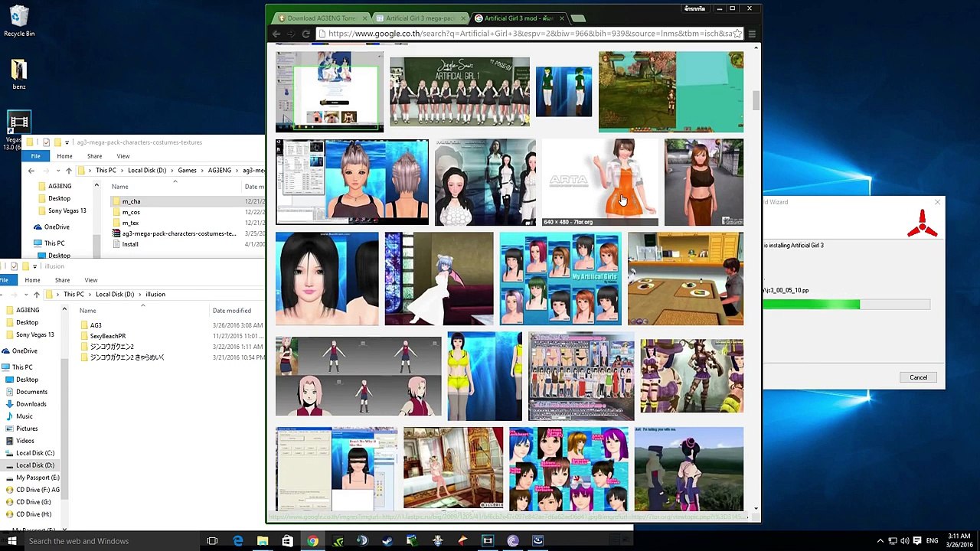Select the m_cos folder
Viewport: 980px width, 551px height.
[131, 212]
